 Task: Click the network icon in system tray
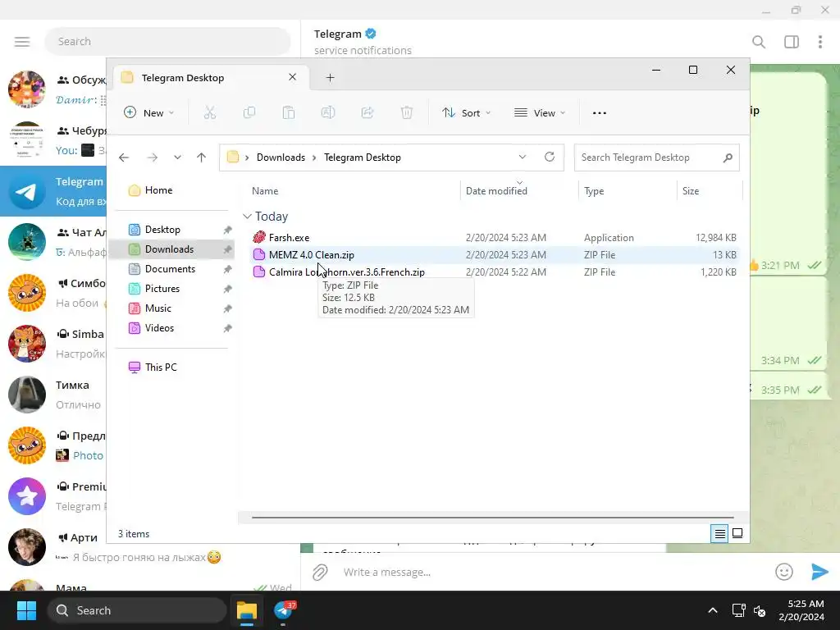(739, 610)
